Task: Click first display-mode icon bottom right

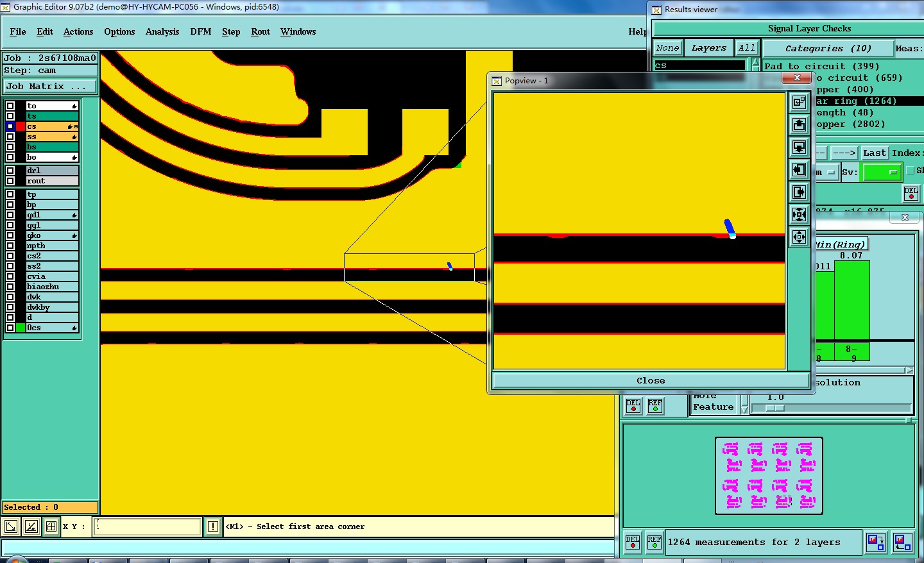Action: pos(876,542)
